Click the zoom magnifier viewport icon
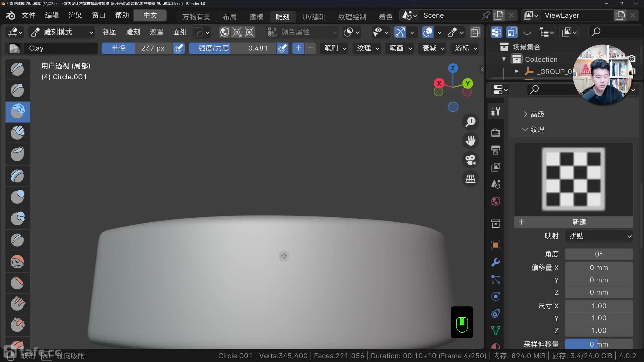The width and height of the screenshot is (644, 362). (470, 122)
